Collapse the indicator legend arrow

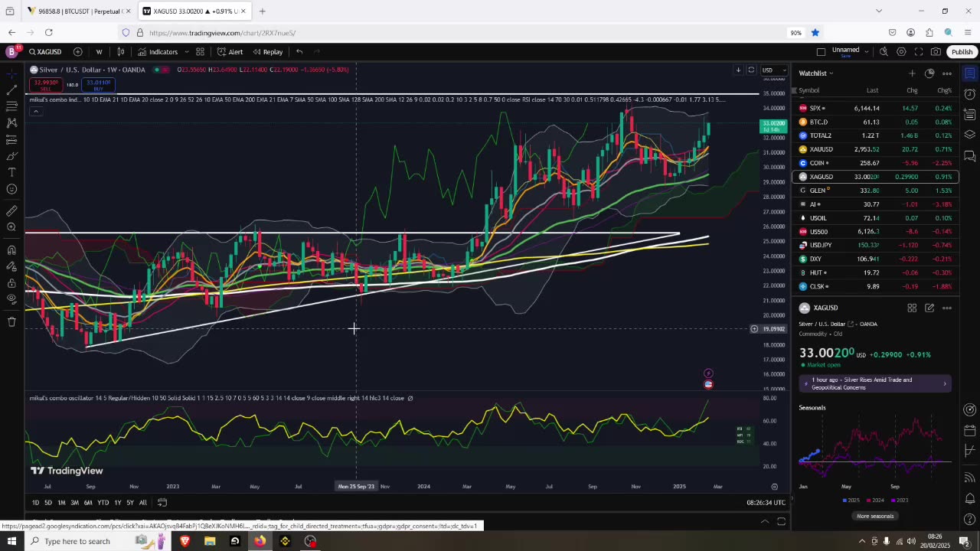point(35,112)
